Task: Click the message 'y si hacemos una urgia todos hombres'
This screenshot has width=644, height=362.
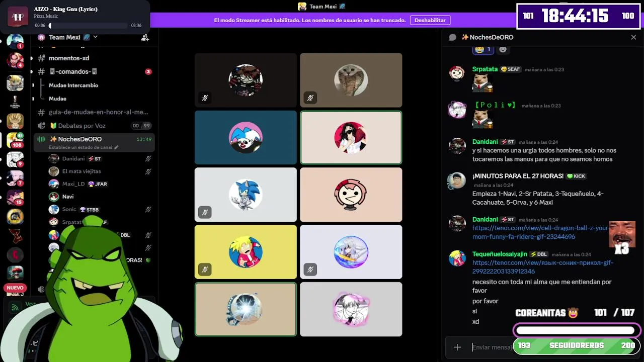Action: [x=544, y=155]
